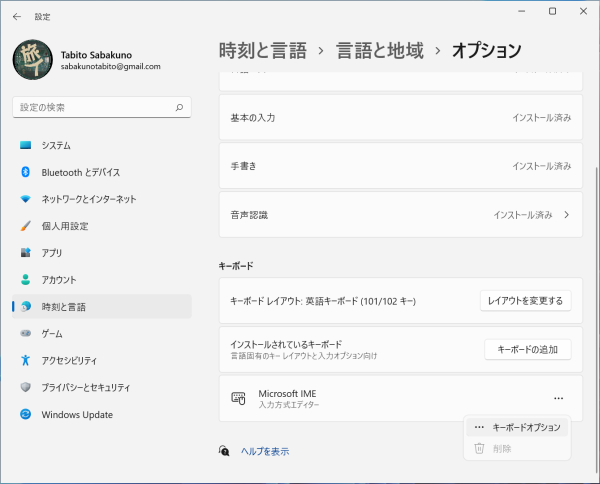
Task: Open アクセシビリティ settings
Action: pos(102,360)
